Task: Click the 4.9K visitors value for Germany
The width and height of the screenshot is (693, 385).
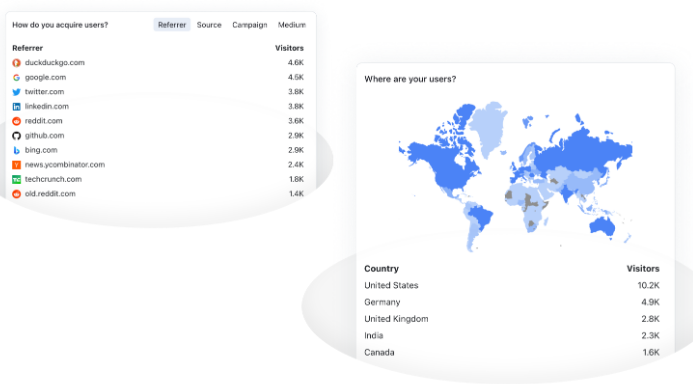Action: tap(650, 302)
